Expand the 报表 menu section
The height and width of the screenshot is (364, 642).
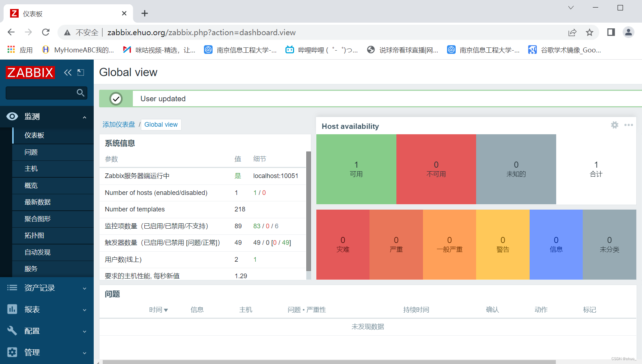pyautogui.click(x=85, y=310)
